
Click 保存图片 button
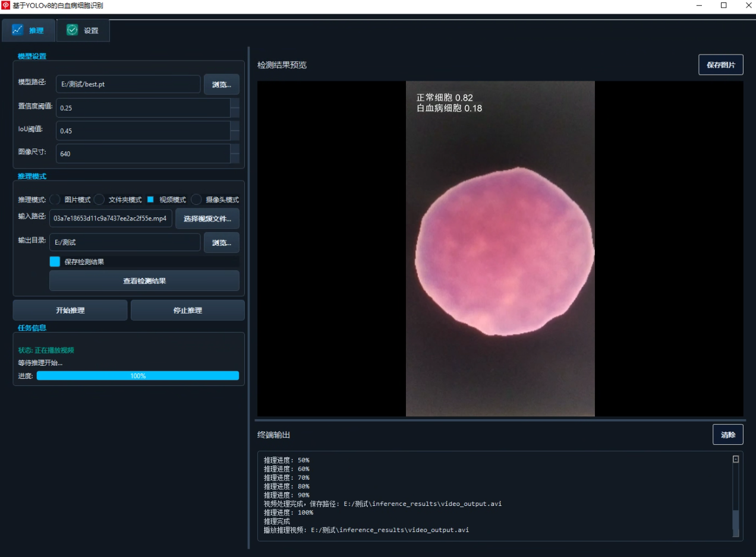coord(721,65)
